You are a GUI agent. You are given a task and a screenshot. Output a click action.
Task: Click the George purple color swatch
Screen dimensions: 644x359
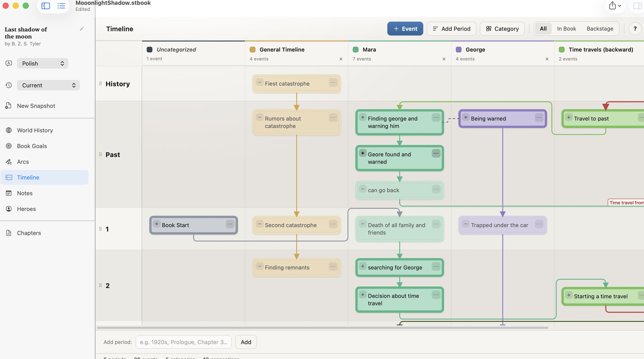[x=458, y=50]
